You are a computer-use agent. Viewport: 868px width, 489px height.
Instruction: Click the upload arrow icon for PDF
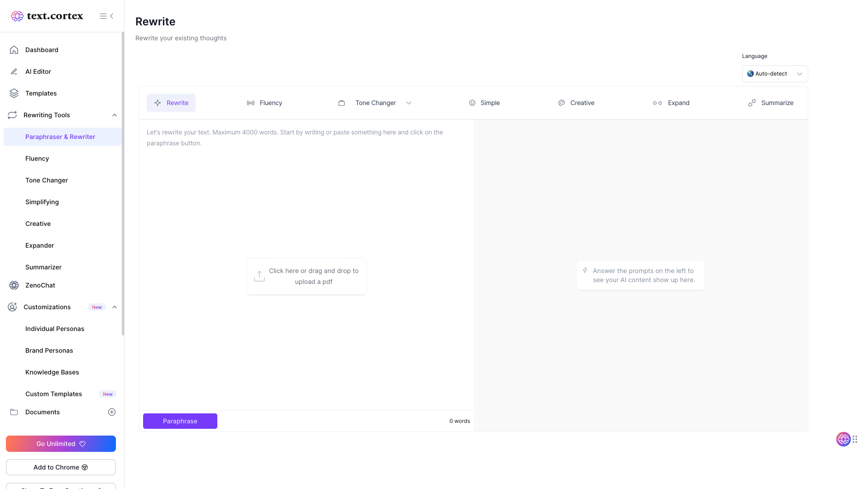[x=259, y=276]
